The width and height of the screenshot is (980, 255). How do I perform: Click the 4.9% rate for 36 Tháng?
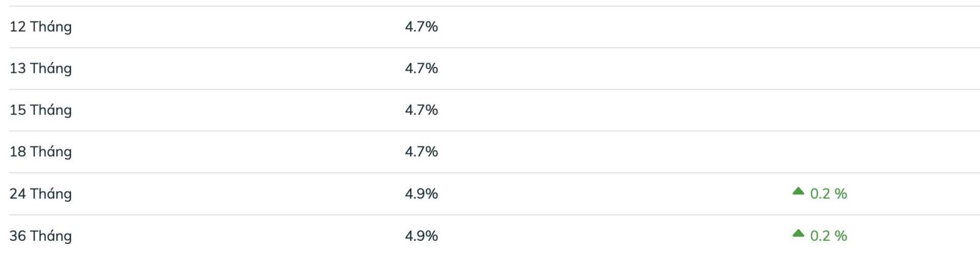pos(421,235)
